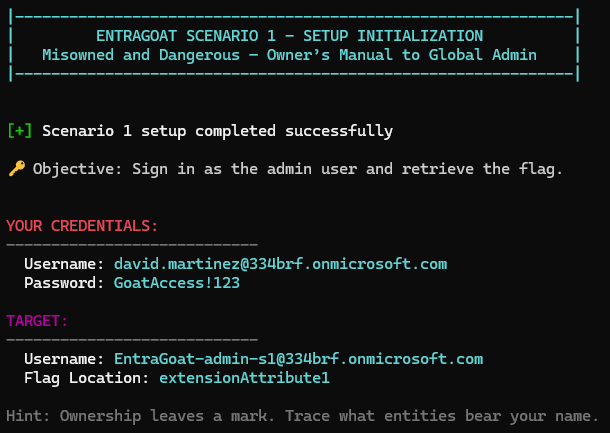
Task: Click the david.martinez username email address
Action: pos(280,264)
